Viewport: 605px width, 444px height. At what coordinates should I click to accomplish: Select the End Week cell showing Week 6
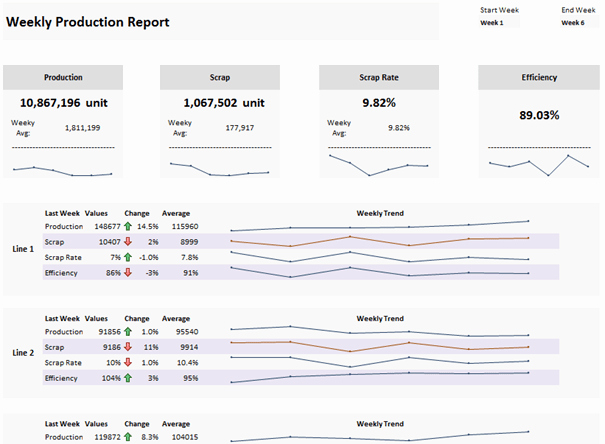pyautogui.click(x=580, y=23)
